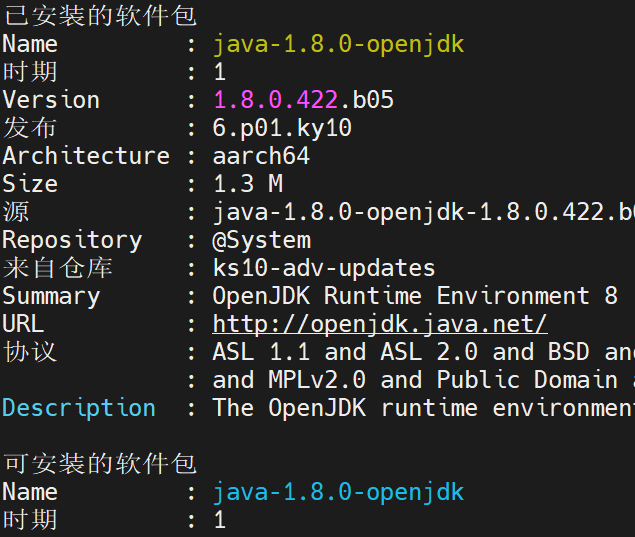Click the 6.p01.ky10 release value

point(282,128)
